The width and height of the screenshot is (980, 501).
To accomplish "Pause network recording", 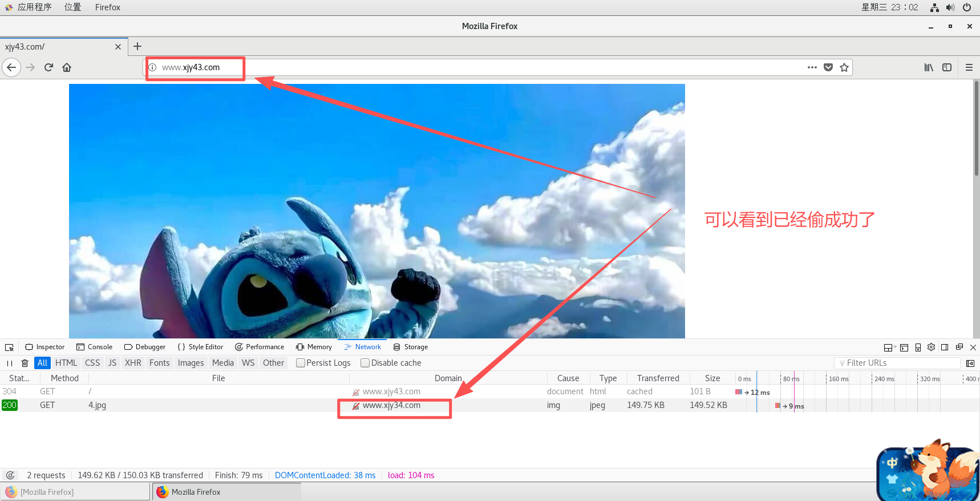I will pyautogui.click(x=10, y=363).
